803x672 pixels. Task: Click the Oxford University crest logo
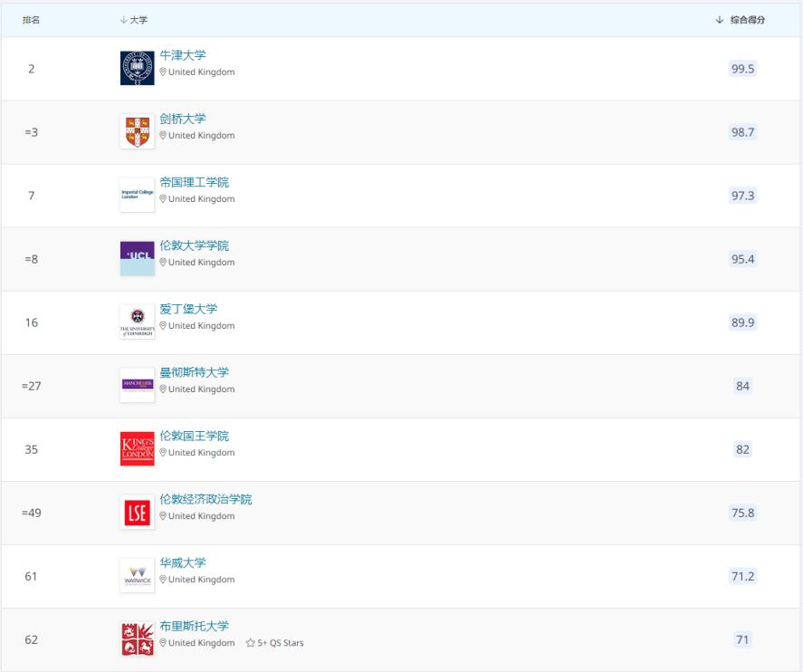pos(138,68)
